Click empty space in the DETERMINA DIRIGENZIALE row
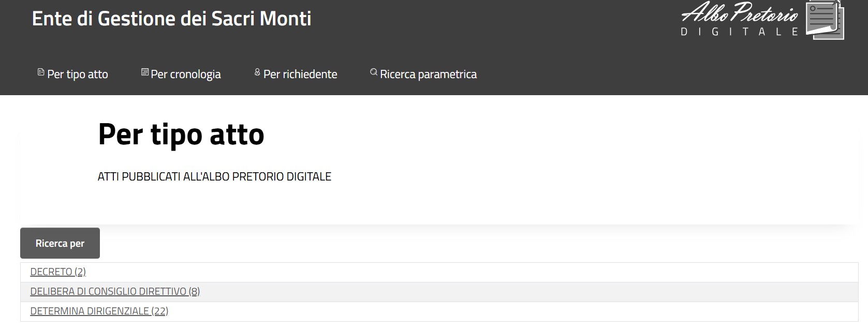This screenshot has width=868, height=330. (466, 311)
